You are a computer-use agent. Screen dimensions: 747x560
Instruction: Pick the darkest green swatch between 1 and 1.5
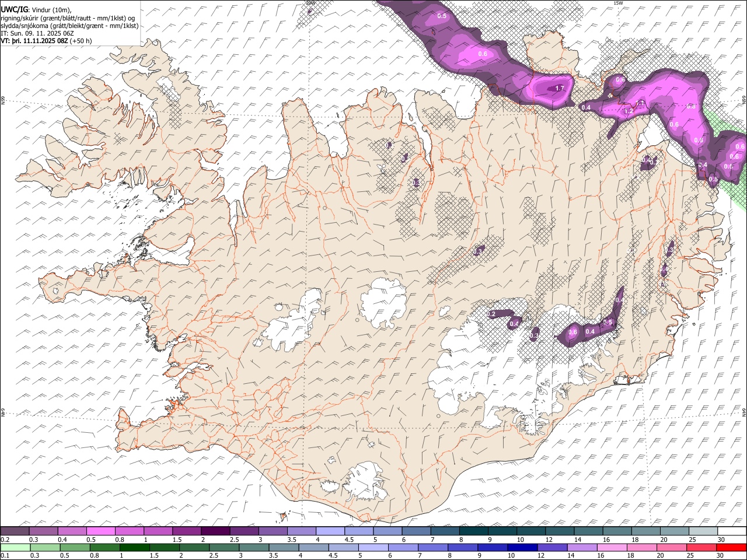[x=135, y=547]
